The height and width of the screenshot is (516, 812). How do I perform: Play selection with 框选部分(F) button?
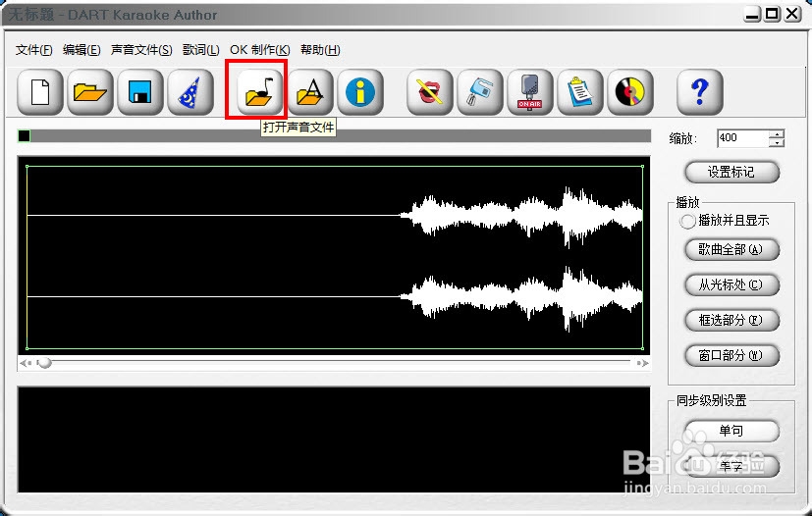(x=731, y=320)
